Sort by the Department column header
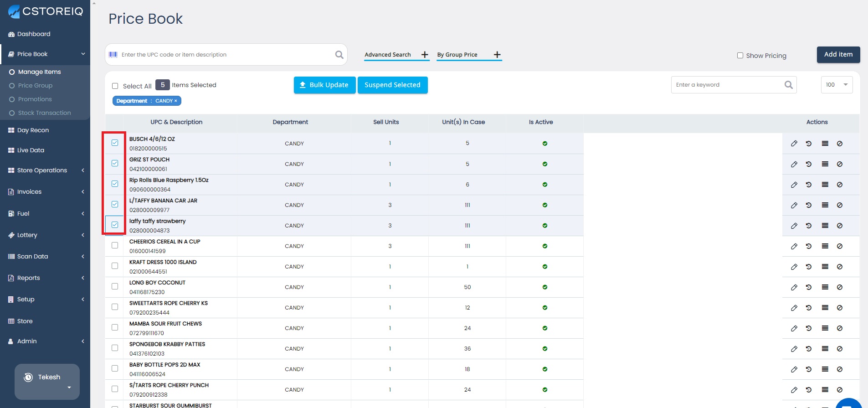Image resolution: width=868 pixels, height=408 pixels. tap(290, 122)
